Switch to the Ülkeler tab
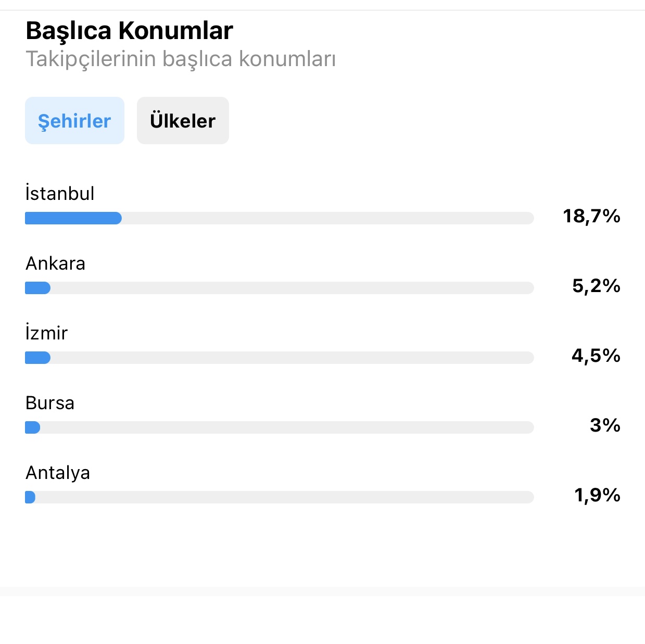Viewport: 645px width, 644px height. click(x=183, y=120)
